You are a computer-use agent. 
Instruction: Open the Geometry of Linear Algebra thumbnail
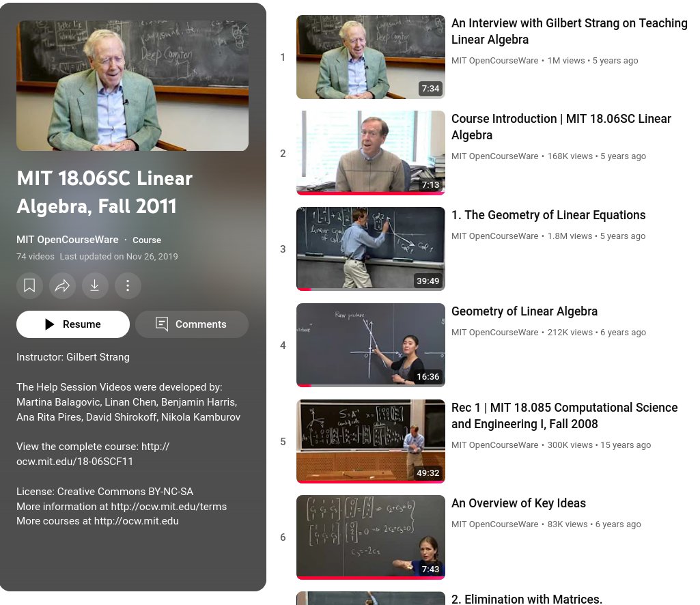(x=371, y=345)
